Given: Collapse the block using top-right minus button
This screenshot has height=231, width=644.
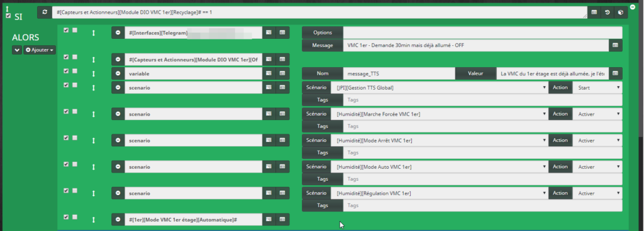Looking at the screenshot, I should click(x=633, y=6).
